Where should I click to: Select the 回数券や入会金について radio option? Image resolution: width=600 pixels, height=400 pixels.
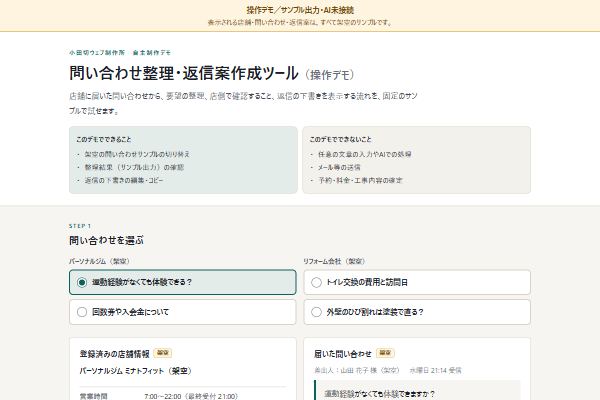click(x=183, y=312)
